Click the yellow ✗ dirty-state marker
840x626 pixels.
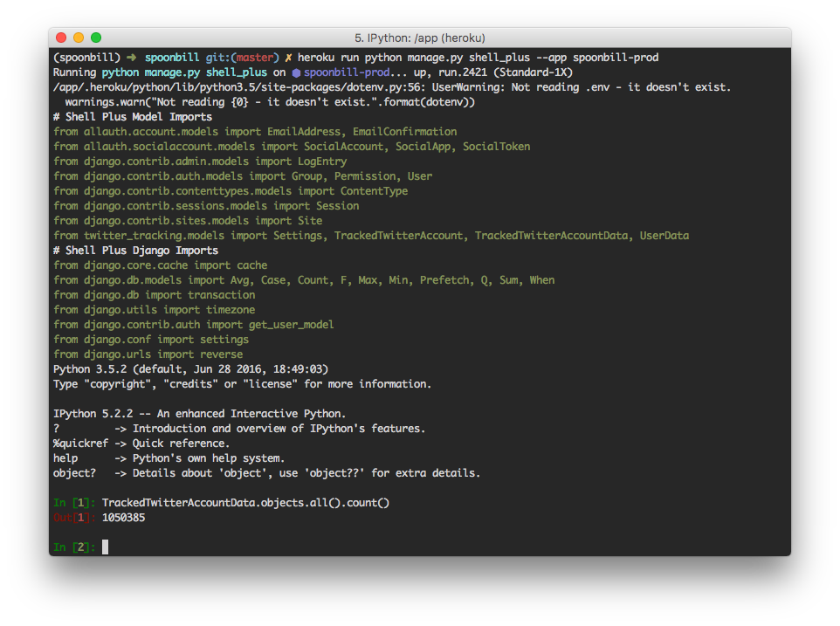click(x=288, y=58)
